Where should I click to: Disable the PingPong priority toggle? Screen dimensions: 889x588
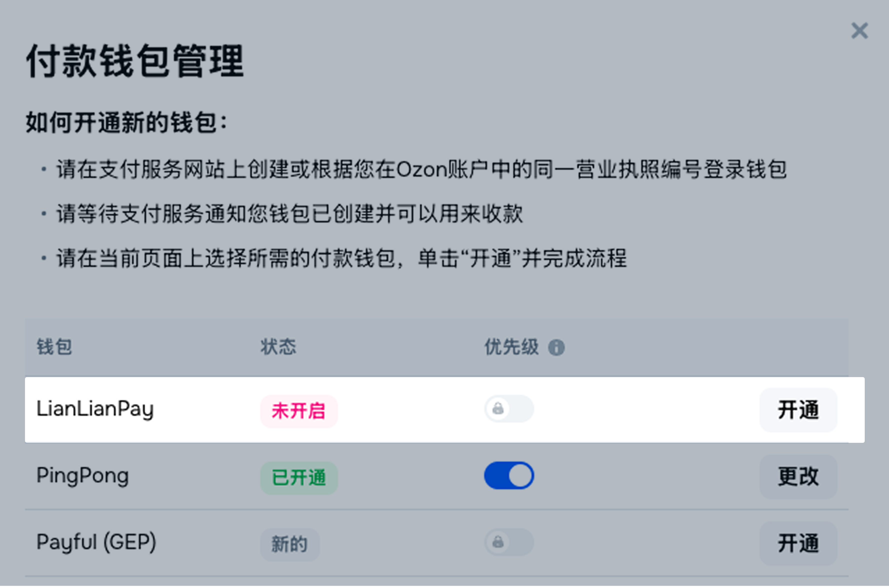tap(509, 475)
